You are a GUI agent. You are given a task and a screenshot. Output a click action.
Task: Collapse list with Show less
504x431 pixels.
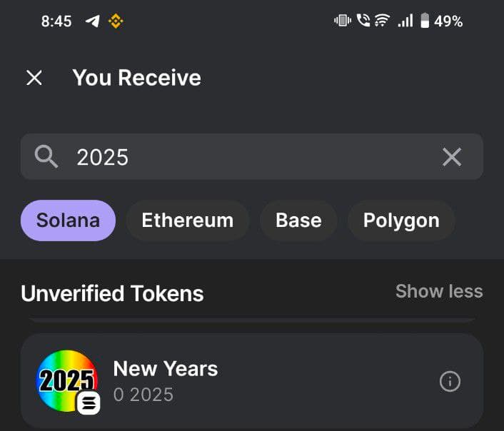tap(439, 292)
